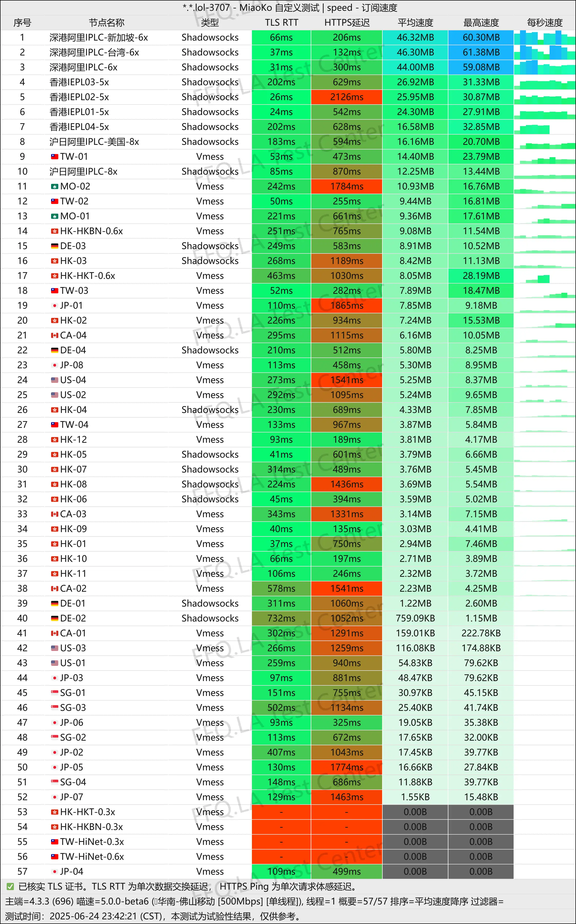Viewport: 576px width, 924px height.
Task: Click the 最高速度 column header
Action: pos(481,23)
